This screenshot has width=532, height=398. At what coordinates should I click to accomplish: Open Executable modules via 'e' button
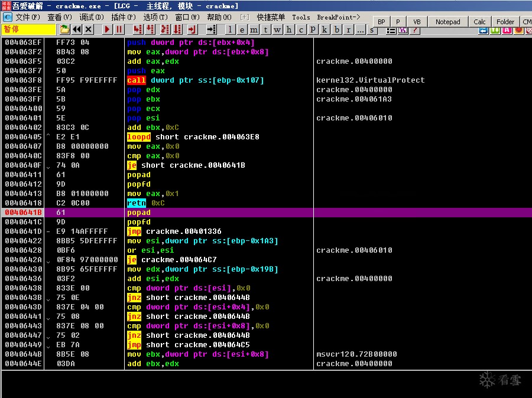tap(242, 30)
